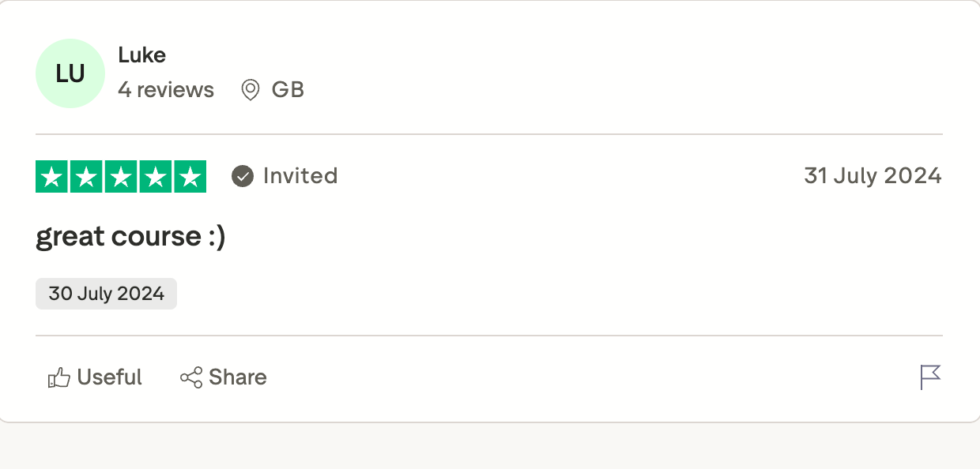Open the "great course :)" review title
The height and width of the screenshot is (469, 980).
pyautogui.click(x=130, y=236)
